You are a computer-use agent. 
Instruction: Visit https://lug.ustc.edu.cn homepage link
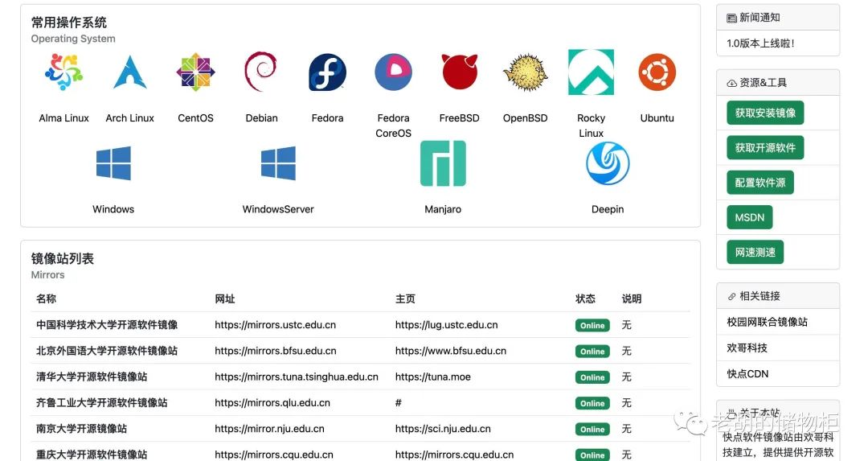(446, 325)
